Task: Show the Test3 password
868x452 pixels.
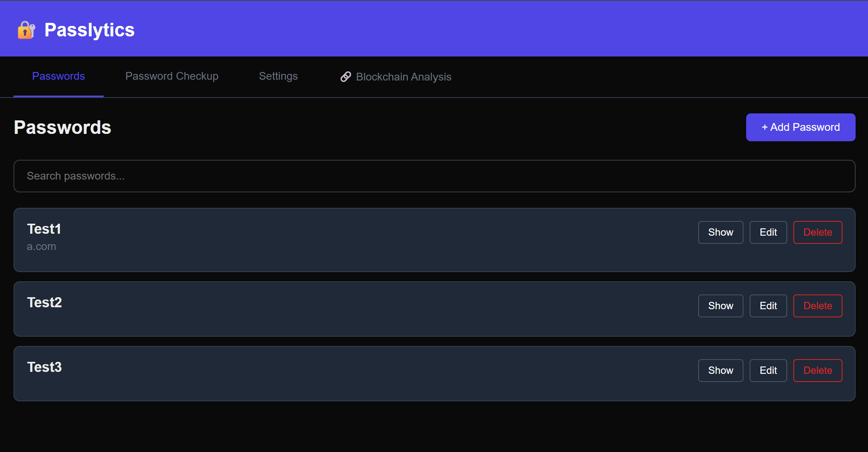Action: tap(720, 370)
